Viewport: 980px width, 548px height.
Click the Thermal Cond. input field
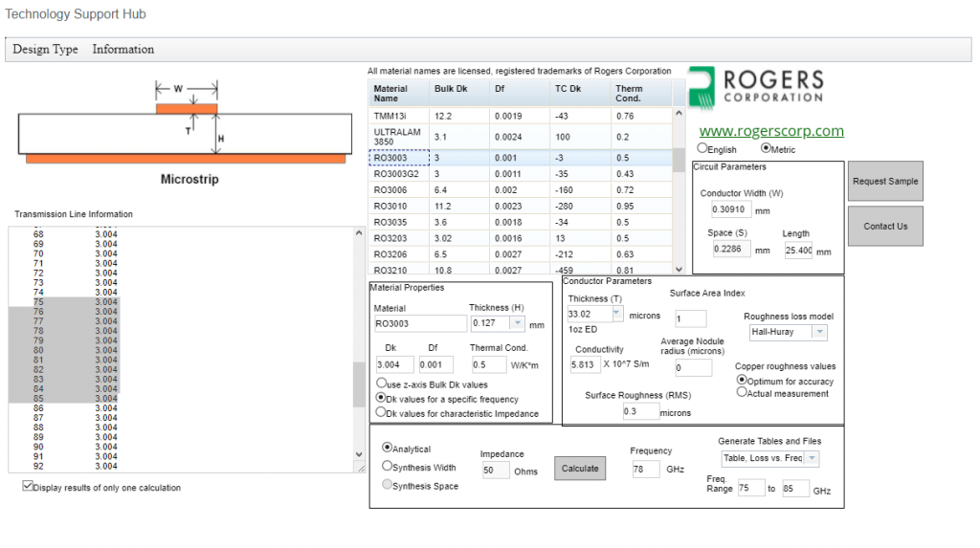pyautogui.click(x=489, y=364)
